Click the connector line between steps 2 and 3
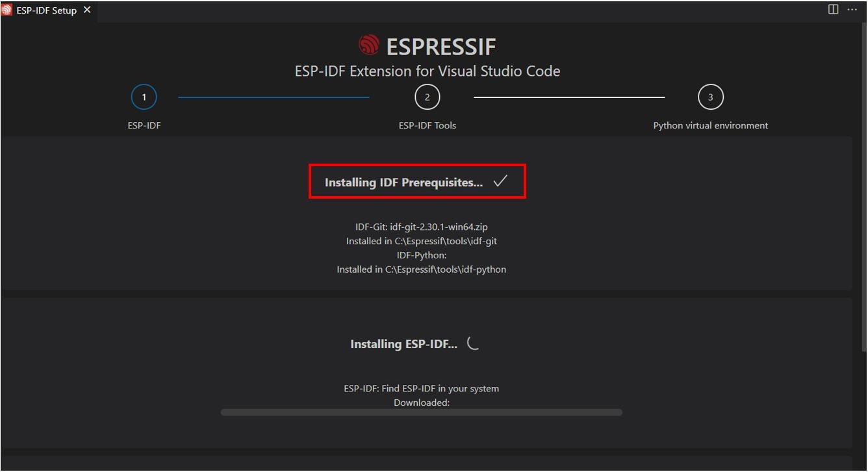The height and width of the screenshot is (472, 868). 570,96
